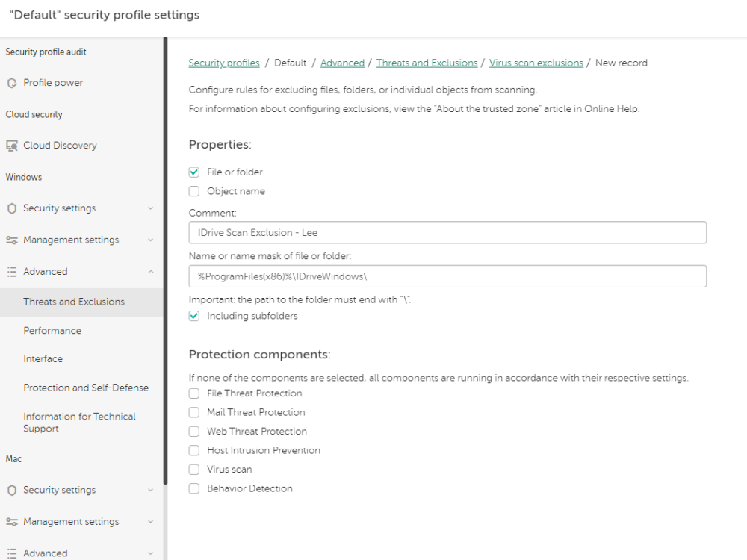Viewport: 747px width, 560px height.
Task: Click the Profile power icon
Action: 13,83
